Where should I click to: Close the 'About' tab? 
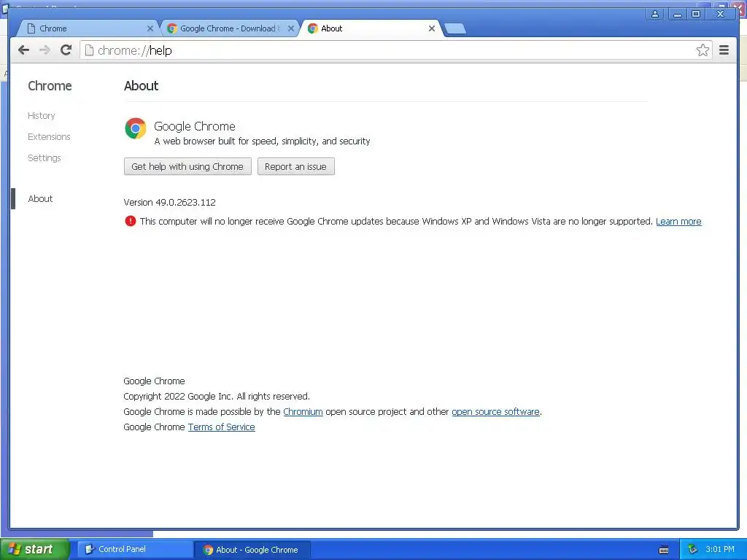[x=432, y=28]
